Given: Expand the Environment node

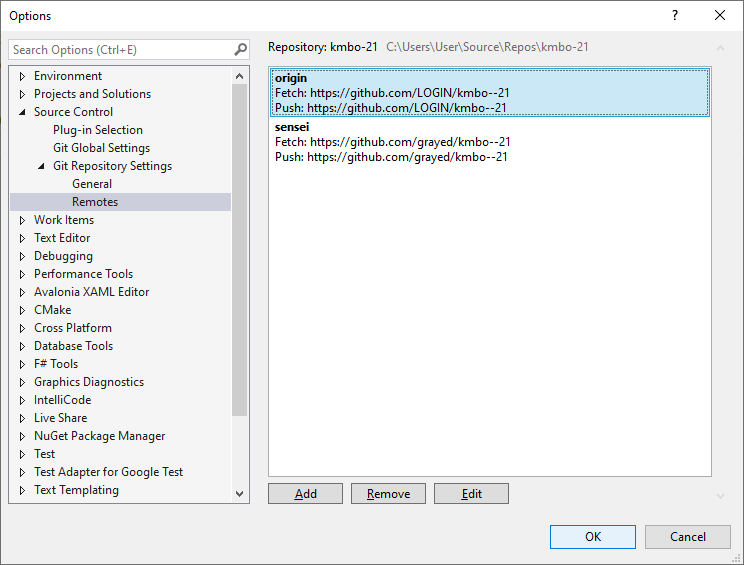Looking at the screenshot, I should [22, 76].
